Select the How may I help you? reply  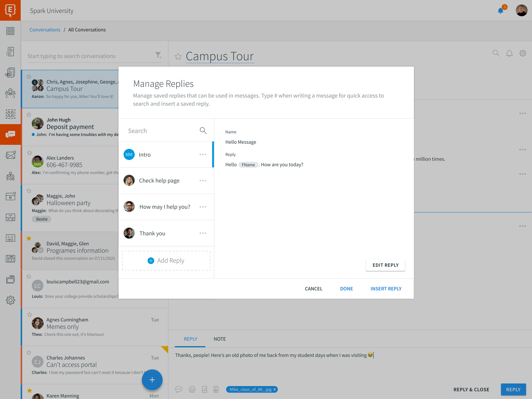166,207
